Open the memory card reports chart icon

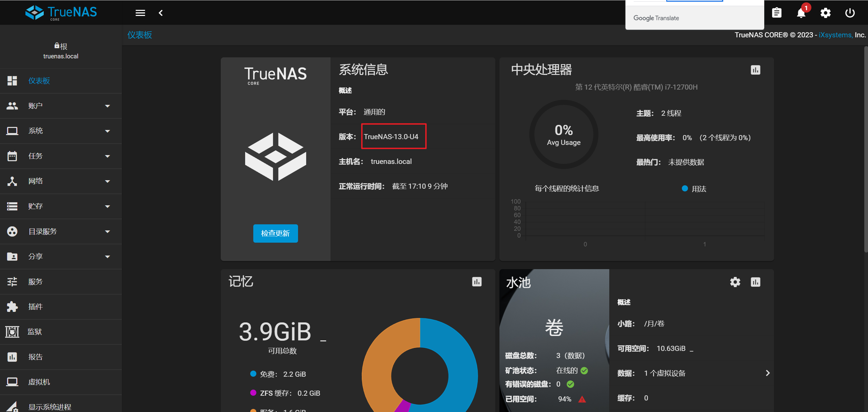pyautogui.click(x=476, y=282)
